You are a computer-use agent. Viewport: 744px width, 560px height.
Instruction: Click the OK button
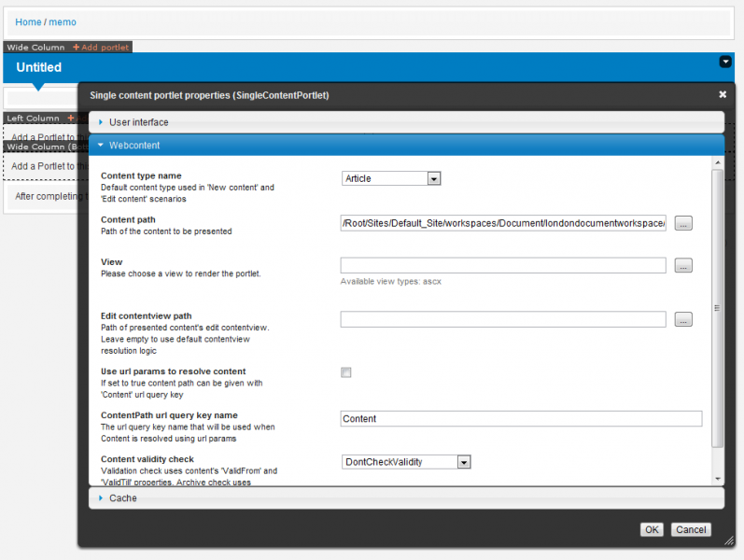[652, 529]
